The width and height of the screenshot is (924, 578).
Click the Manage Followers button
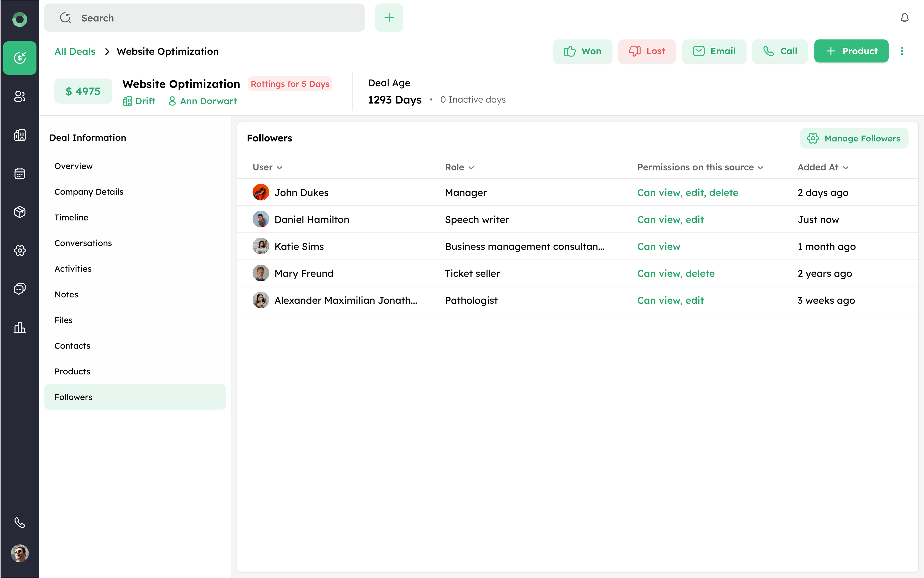coord(854,138)
